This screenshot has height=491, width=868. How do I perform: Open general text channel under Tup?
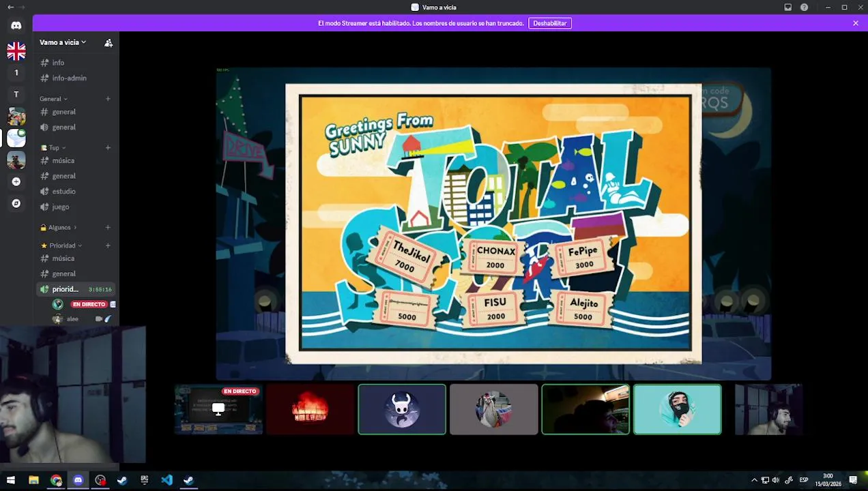tap(75, 176)
